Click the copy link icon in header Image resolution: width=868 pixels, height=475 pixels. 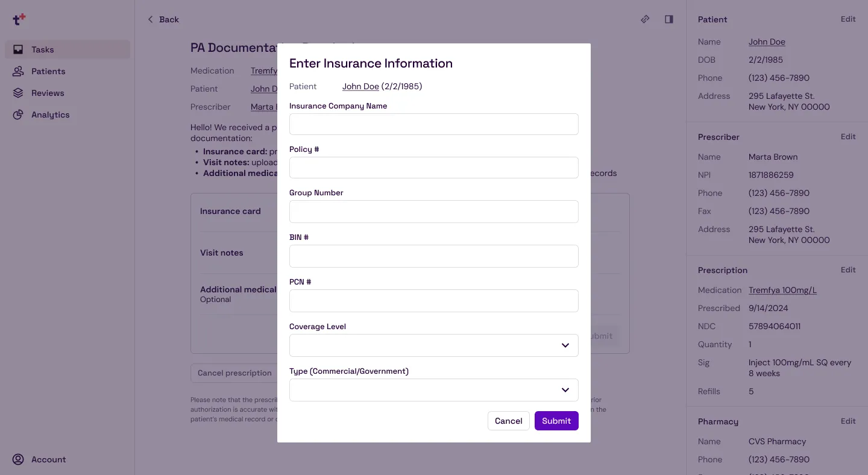pyautogui.click(x=645, y=19)
